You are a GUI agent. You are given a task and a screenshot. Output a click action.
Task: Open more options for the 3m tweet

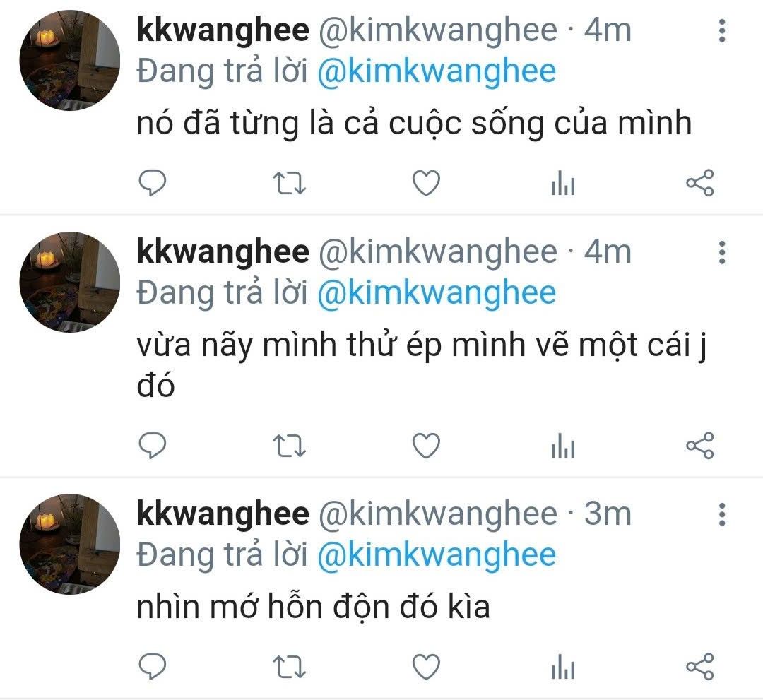(x=722, y=514)
